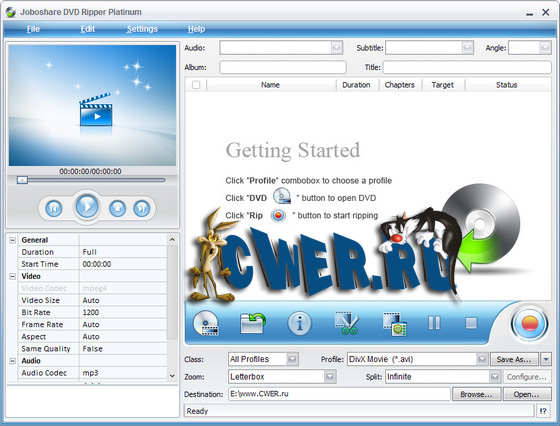Click the open folder icon with green arrow

coord(253,323)
